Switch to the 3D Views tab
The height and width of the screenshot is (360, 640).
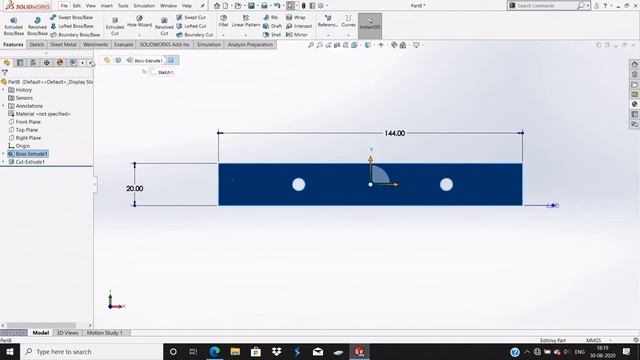67,333
